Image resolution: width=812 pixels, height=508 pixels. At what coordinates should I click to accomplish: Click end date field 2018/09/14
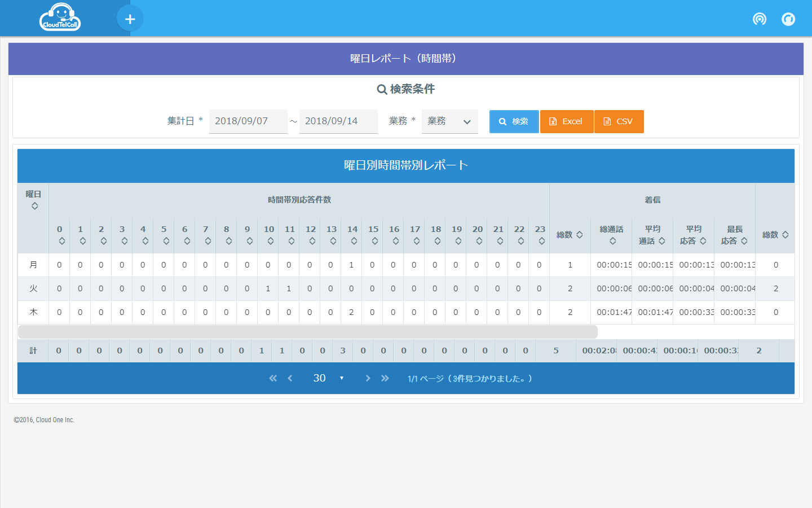338,121
